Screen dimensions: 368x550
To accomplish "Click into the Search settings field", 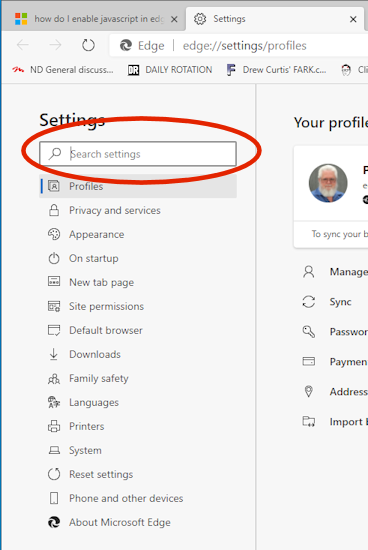I will 138,154.
